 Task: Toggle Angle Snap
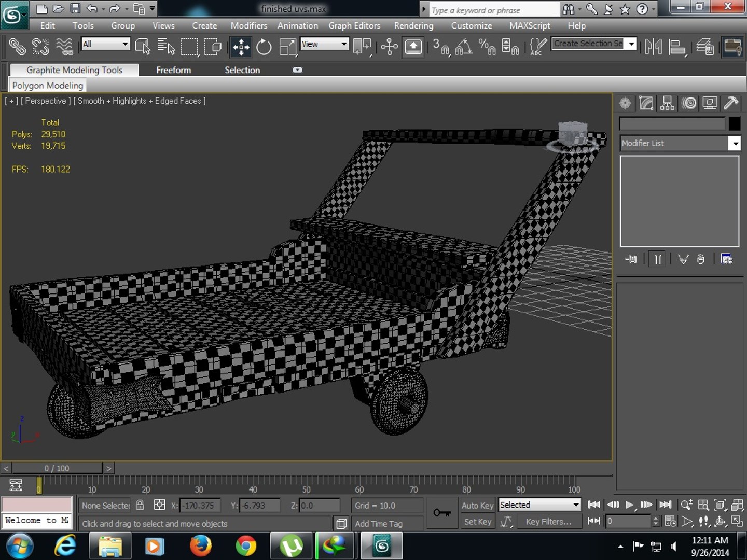[464, 47]
